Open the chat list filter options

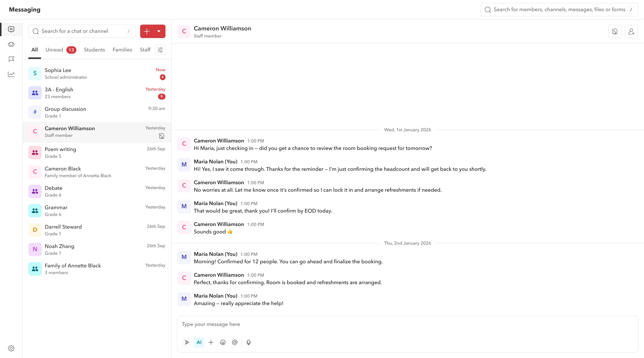pos(160,50)
